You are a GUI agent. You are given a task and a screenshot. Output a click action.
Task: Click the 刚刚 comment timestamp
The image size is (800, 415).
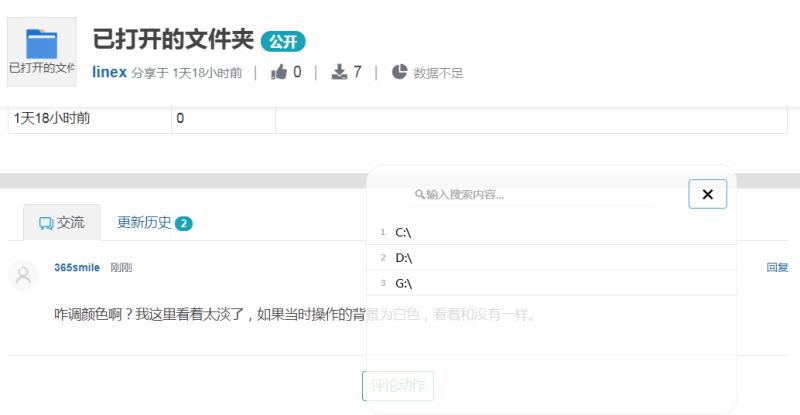[x=121, y=267]
